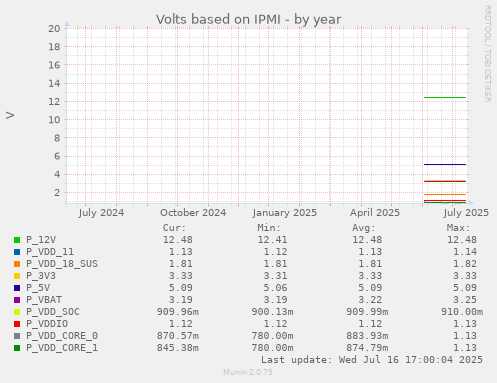Screen dimensions: 497x383
Task: Click the P_VDD_SOC average value 909.99m
Action: [x=367, y=312]
